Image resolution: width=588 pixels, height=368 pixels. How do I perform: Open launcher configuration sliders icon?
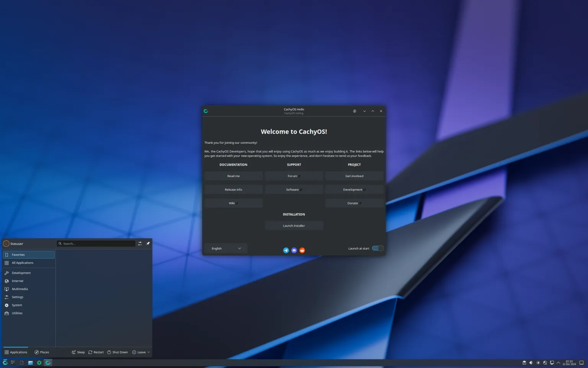140,243
